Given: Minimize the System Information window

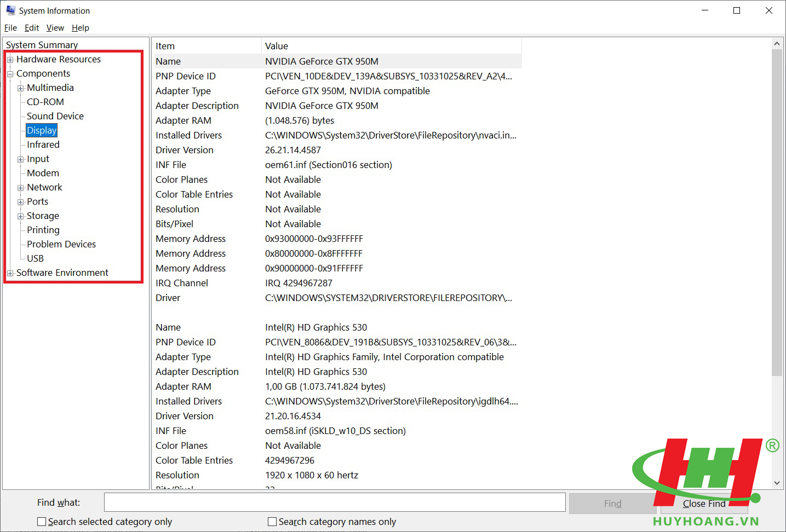Looking at the screenshot, I should [705, 10].
